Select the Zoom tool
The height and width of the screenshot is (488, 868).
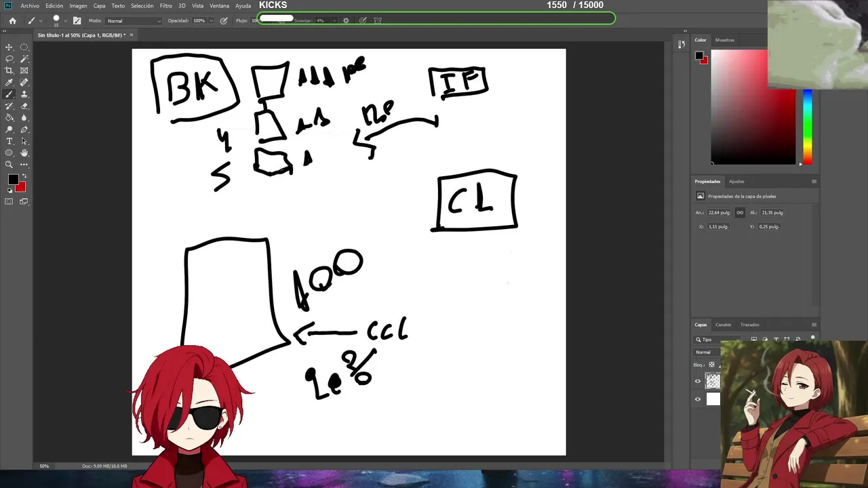[x=9, y=165]
